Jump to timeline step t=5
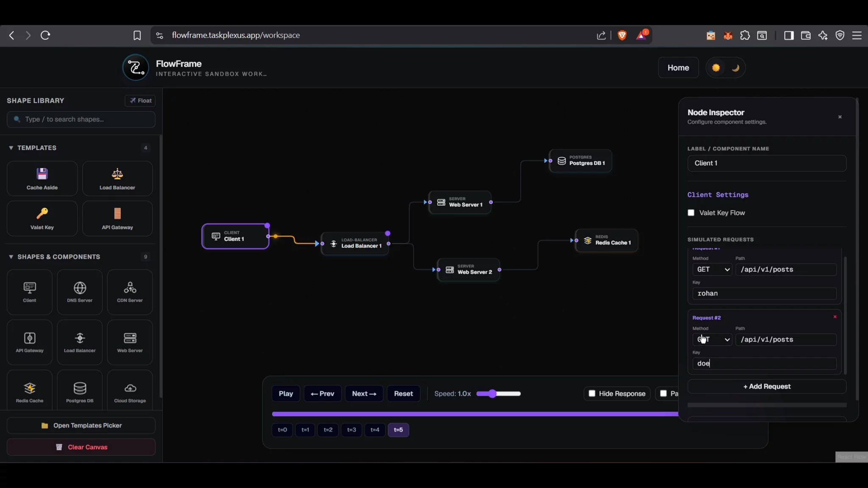Screen dimensions: 868x488 click(398, 430)
